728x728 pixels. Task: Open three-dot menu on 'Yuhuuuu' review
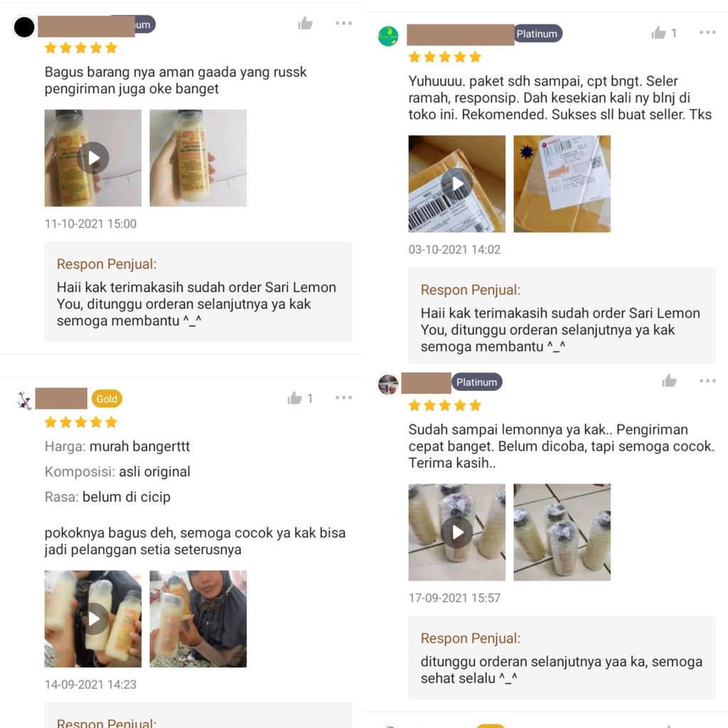coord(707,33)
